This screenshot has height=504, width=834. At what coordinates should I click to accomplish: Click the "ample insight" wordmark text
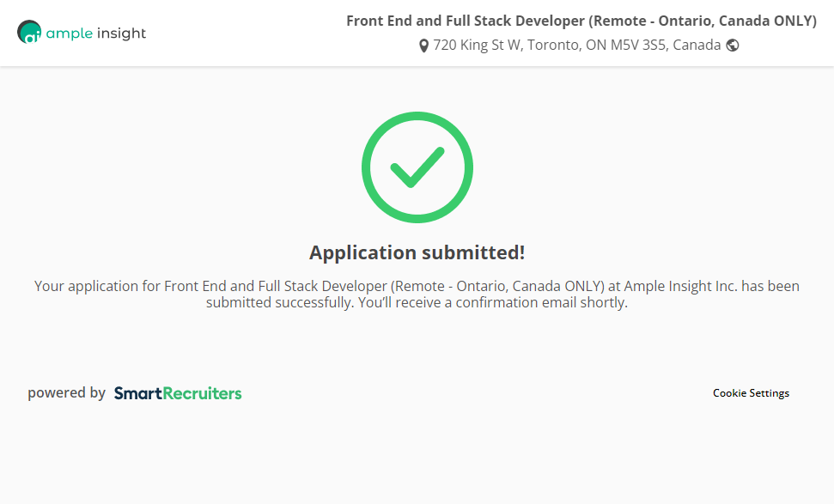click(96, 33)
